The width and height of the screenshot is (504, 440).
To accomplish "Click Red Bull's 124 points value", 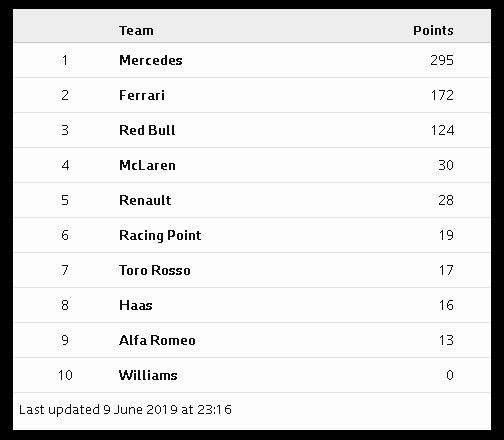I will [x=442, y=130].
